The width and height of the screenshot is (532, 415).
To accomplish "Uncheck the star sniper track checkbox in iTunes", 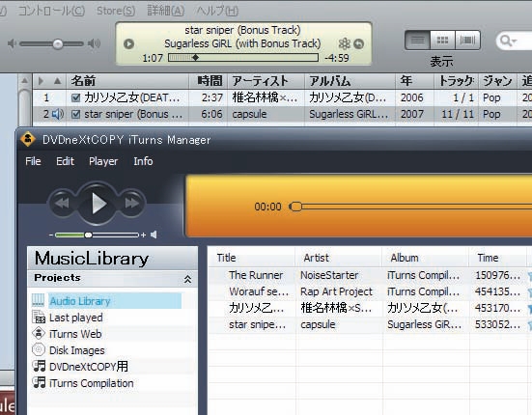I will coord(75,114).
